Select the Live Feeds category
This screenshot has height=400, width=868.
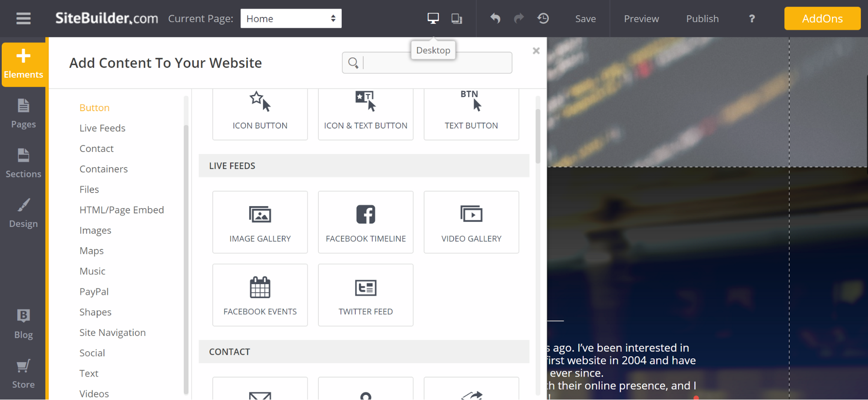[x=102, y=128]
